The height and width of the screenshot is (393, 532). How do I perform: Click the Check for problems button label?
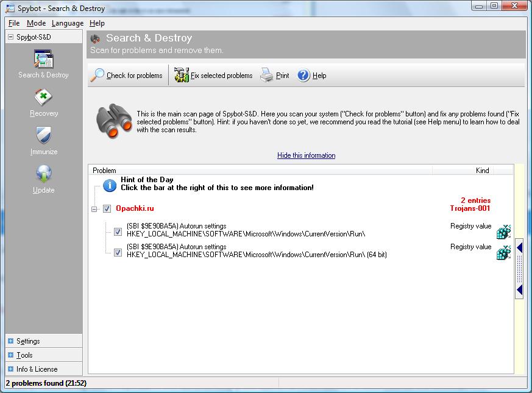[134, 76]
